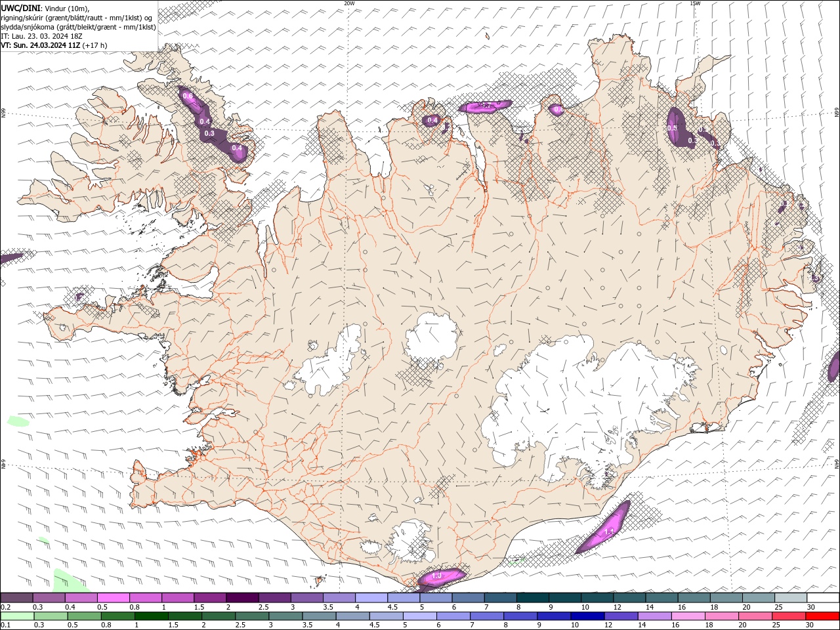The image size is (840, 630).
Task: Select the light pink rain swatch starting at 16
Action: pos(688,616)
